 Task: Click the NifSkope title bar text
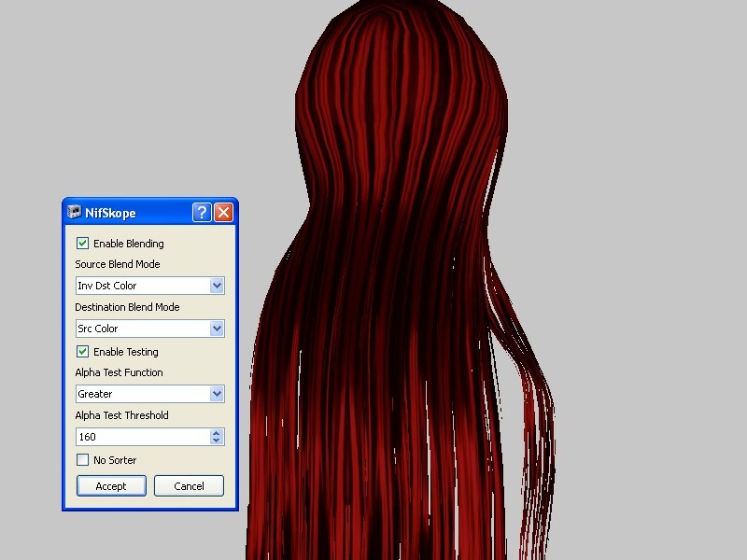tap(110, 213)
